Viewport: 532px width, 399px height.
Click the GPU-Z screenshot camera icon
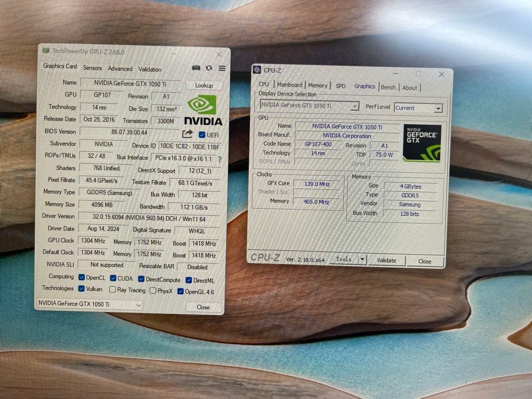[x=196, y=68]
